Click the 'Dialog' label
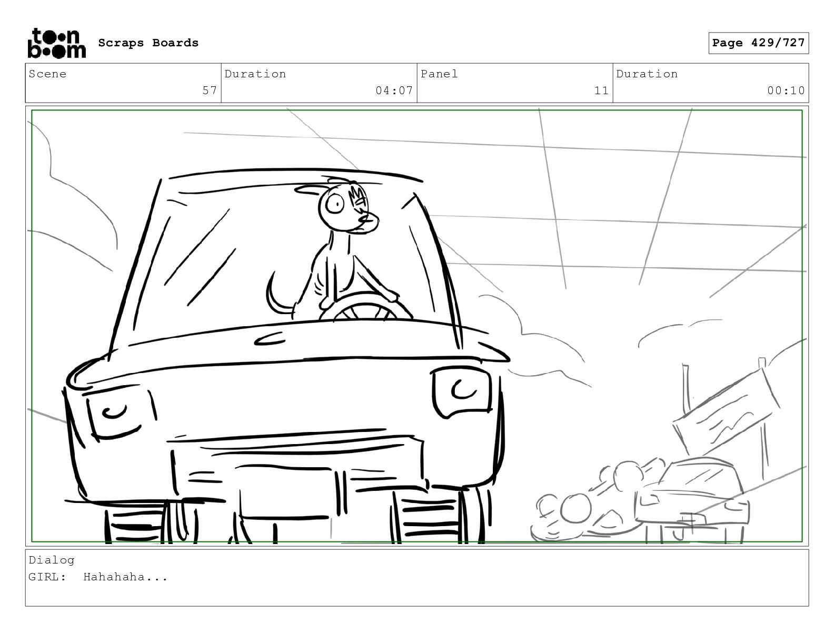Image resolution: width=834 pixels, height=644 pixels. click(x=52, y=560)
